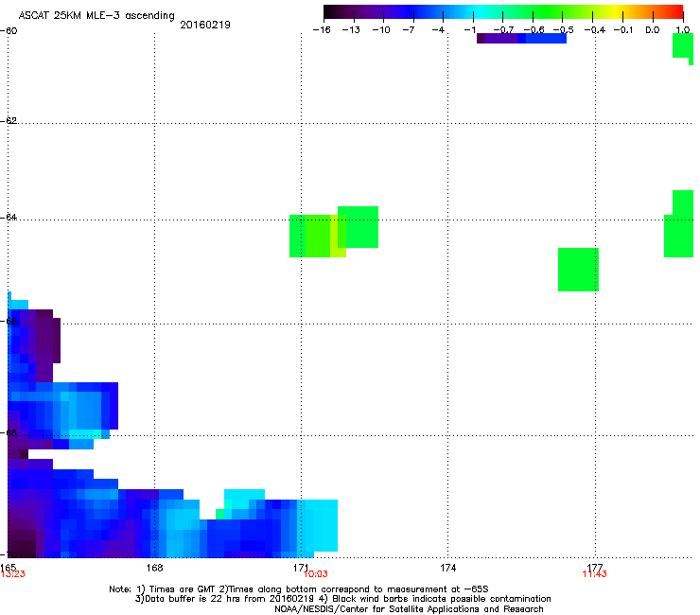Image resolution: width=700 pixels, height=615 pixels.
Task: Click the title 'ASCAT 25KM MLE-3 ascending'
Action: point(96,15)
